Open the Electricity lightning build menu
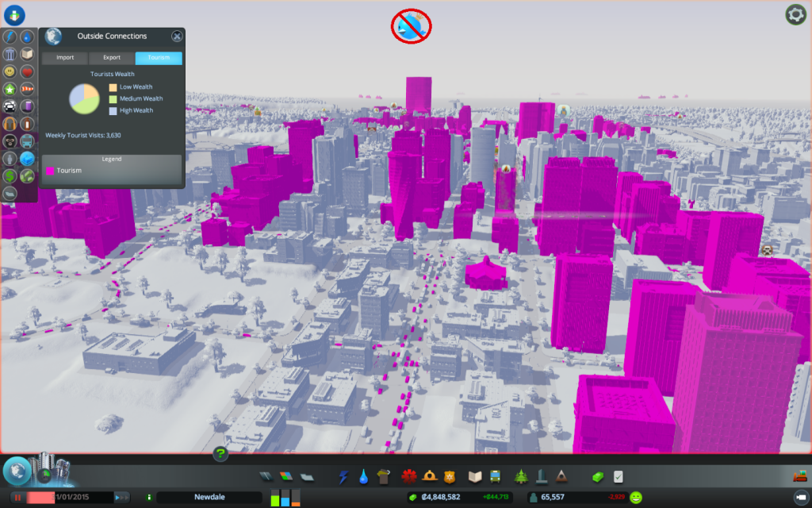812x508 pixels. (343, 476)
